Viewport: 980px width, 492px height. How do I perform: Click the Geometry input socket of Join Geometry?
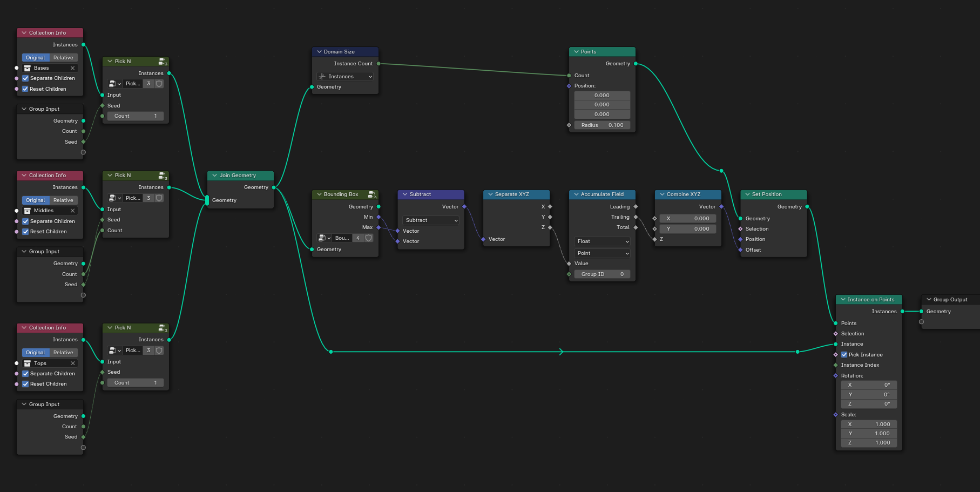(x=207, y=200)
